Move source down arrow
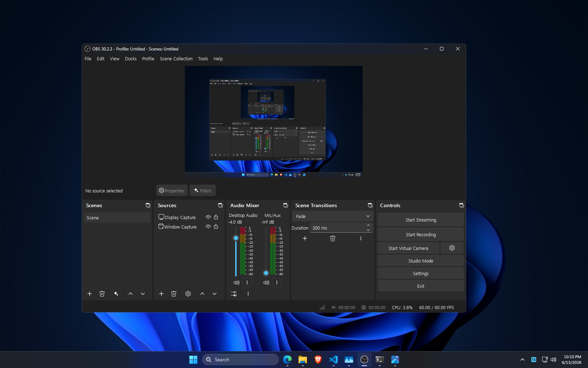The image size is (588, 368). (x=215, y=294)
